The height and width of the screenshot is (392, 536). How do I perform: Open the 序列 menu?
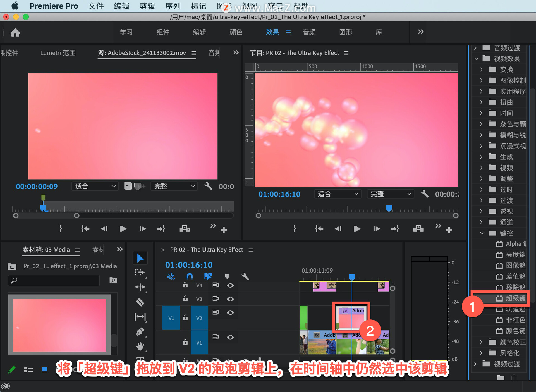tap(173, 6)
